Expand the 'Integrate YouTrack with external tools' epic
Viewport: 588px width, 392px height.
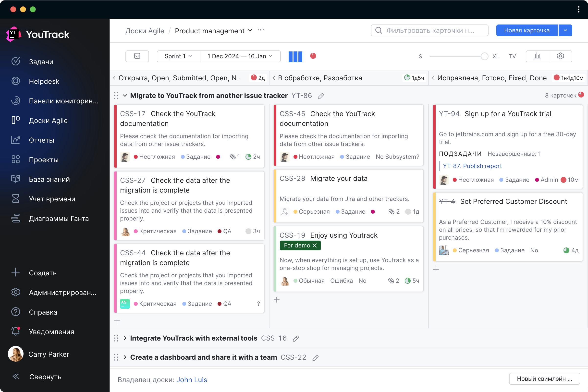125,338
